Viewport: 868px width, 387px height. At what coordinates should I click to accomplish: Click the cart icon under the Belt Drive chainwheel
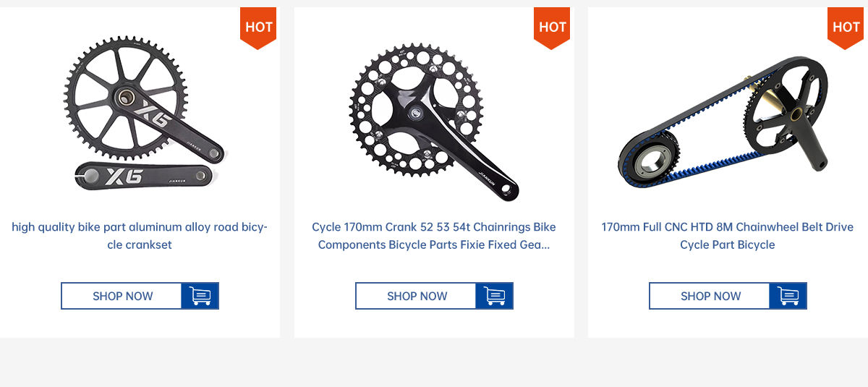[788, 296]
